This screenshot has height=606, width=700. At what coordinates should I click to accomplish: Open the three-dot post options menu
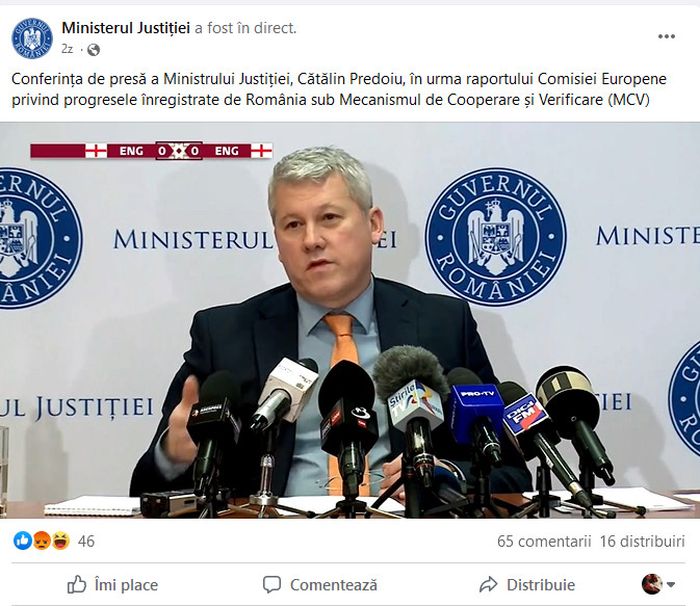point(666,37)
